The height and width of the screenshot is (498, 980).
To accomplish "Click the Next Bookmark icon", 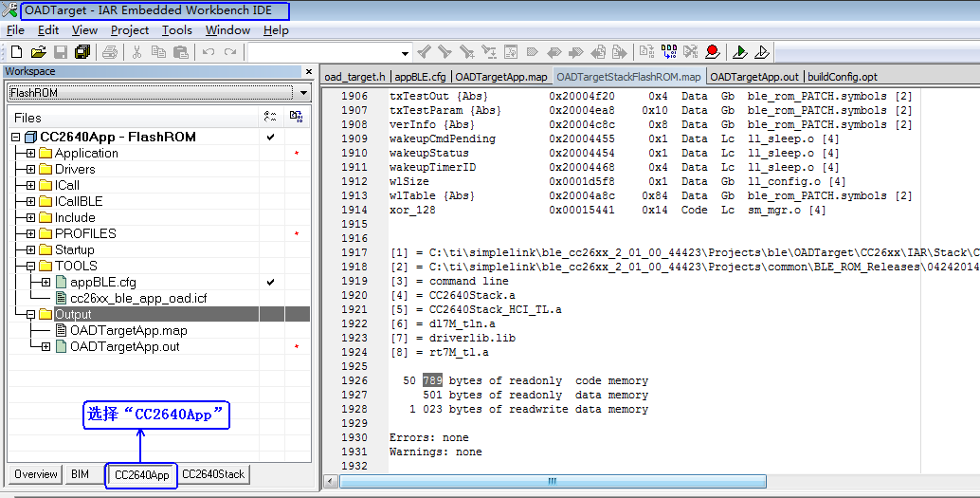I will [x=575, y=52].
